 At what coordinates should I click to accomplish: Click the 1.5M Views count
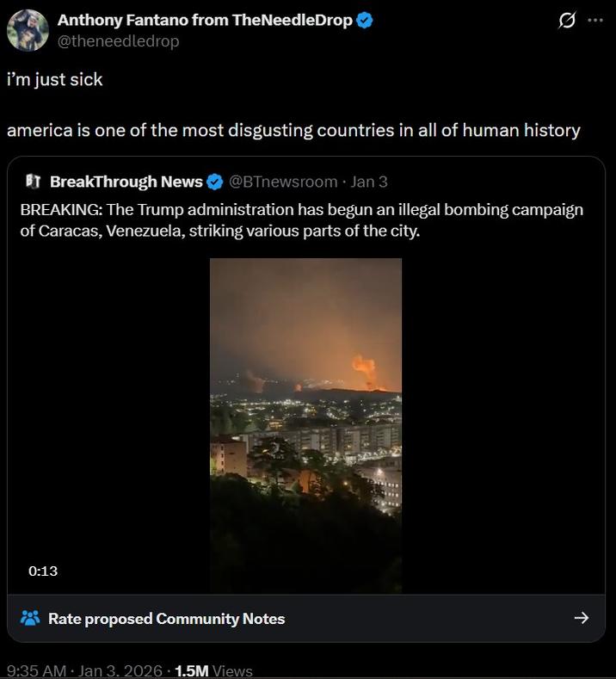213,670
